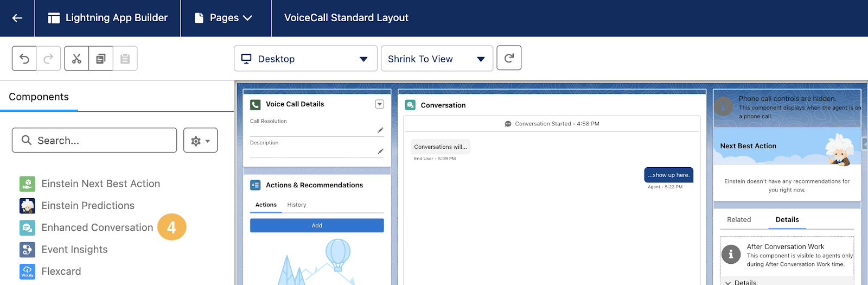Open the Shrink To View zoom dropdown
Image resolution: width=868 pixels, height=285 pixels.
point(437,59)
